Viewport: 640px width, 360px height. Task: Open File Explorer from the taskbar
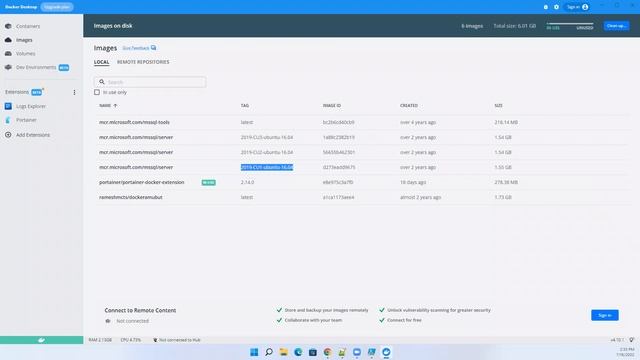tap(283, 352)
